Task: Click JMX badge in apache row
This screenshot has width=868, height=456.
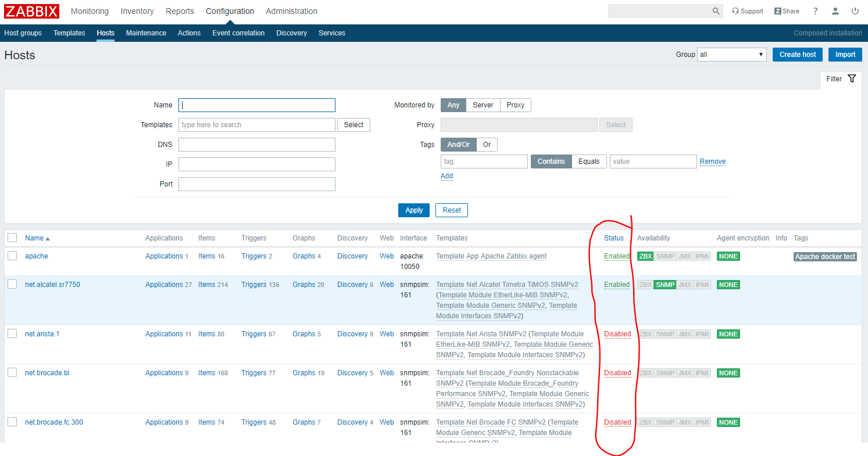Action: (x=685, y=256)
